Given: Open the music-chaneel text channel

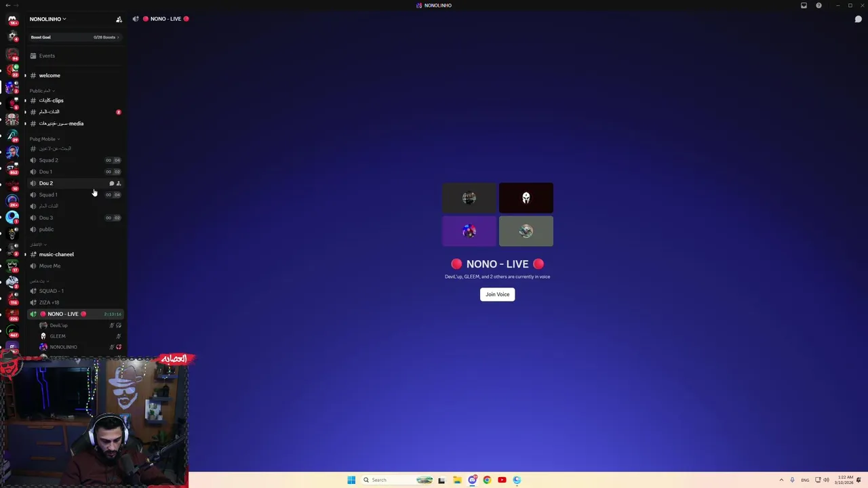Looking at the screenshot, I should click(75, 254).
